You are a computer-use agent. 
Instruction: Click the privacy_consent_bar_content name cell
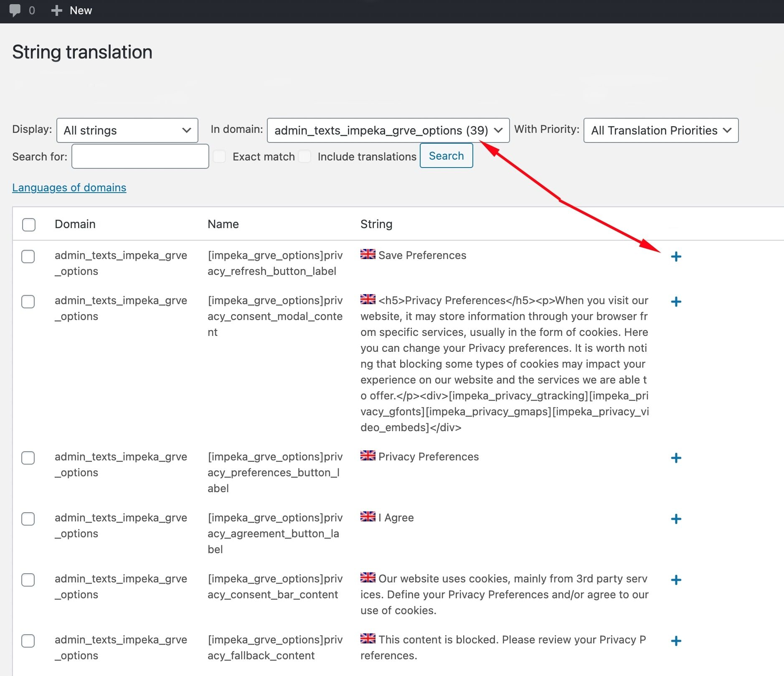(x=275, y=587)
